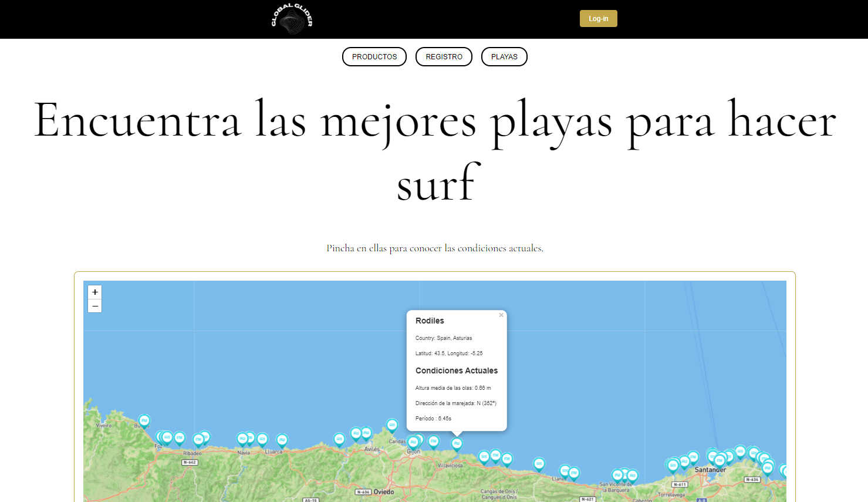
Task: Select surf marker between Navia and Lluarca labels
Action: click(x=262, y=439)
